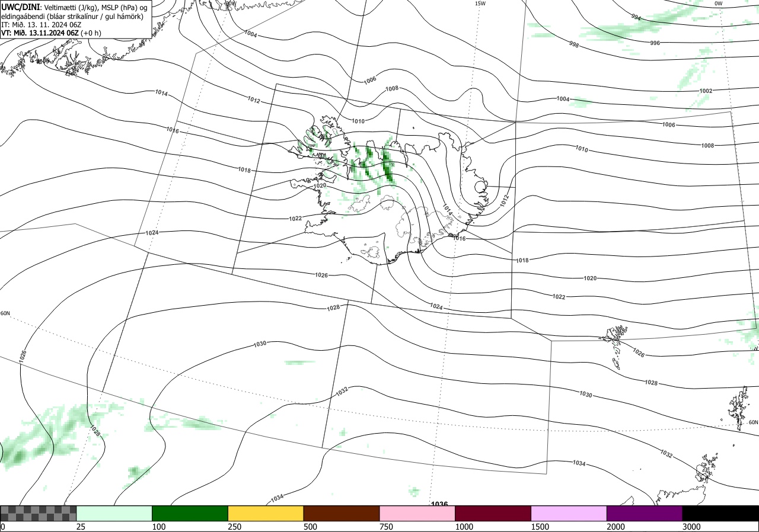
Task: Click the legend value '750'
Action: tap(386, 527)
